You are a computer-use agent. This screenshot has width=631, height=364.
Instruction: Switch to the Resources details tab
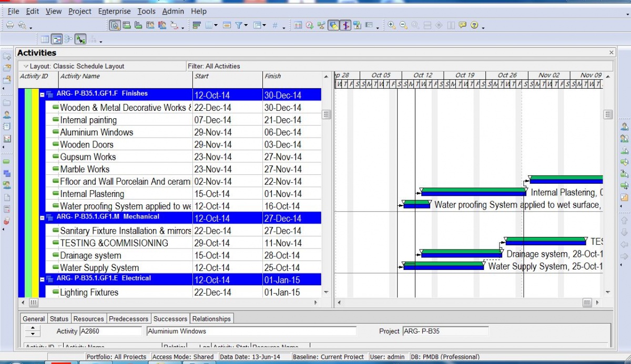pyautogui.click(x=88, y=319)
